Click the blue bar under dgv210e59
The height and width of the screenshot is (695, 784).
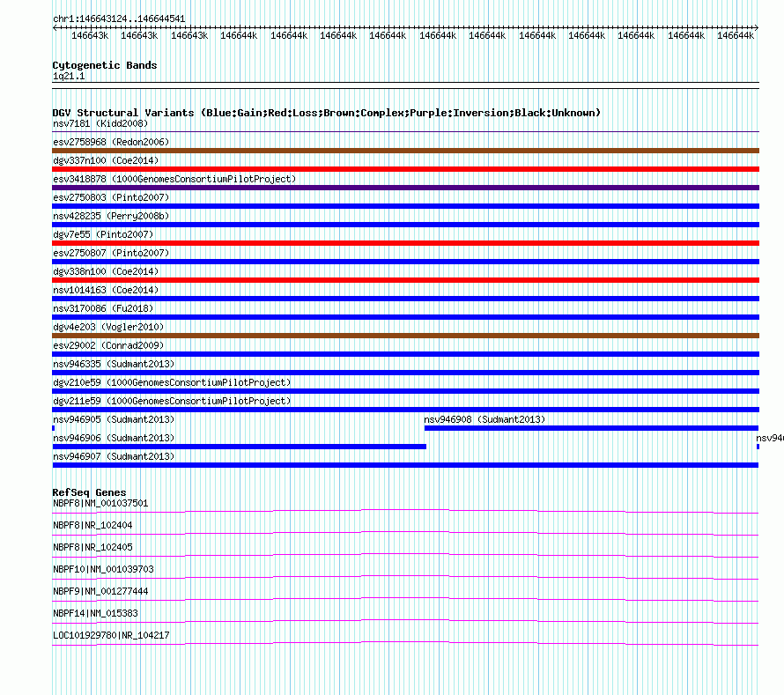(x=405, y=391)
